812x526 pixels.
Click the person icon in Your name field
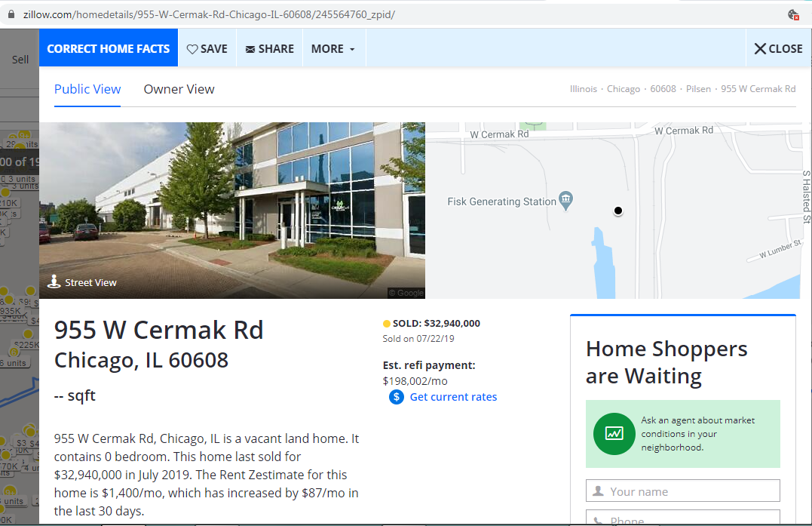coord(598,491)
